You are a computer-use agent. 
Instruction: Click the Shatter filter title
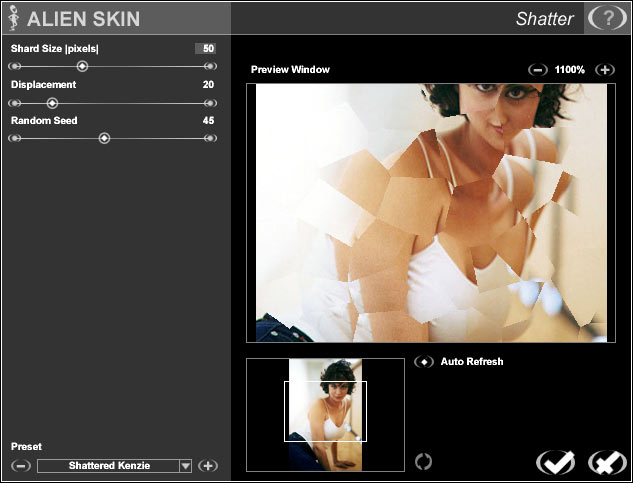pyautogui.click(x=545, y=19)
